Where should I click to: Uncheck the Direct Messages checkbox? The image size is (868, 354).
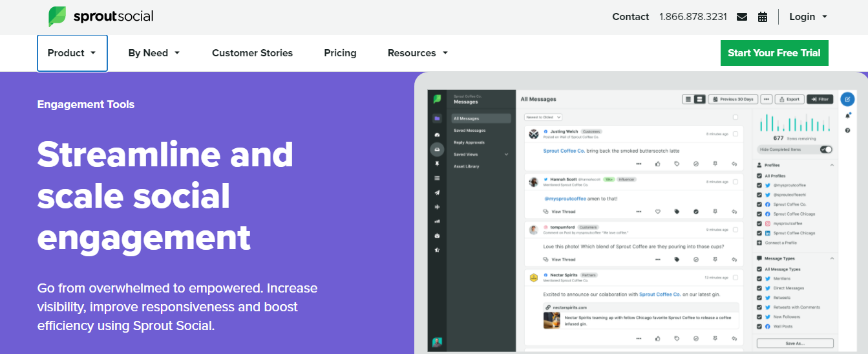tap(759, 288)
